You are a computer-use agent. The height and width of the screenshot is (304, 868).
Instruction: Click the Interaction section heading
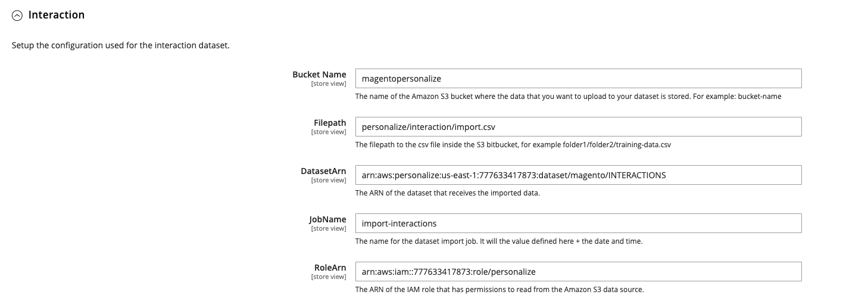coord(56,15)
